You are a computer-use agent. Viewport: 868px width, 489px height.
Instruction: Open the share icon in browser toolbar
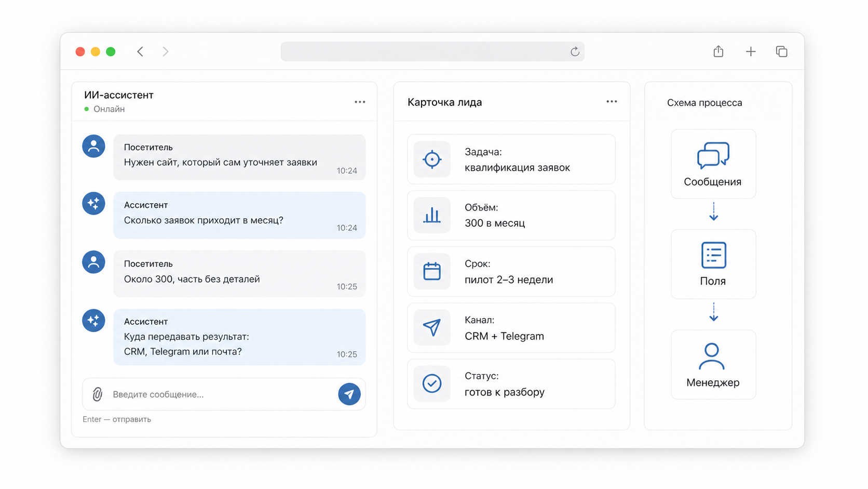pos(718,51)
